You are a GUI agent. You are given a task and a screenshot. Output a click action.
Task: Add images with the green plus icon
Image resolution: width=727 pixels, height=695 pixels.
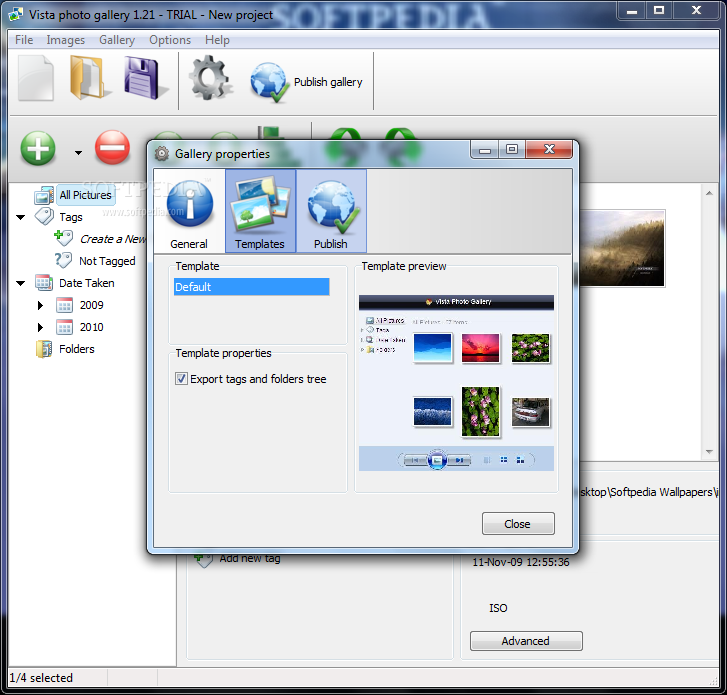(38, 148)
